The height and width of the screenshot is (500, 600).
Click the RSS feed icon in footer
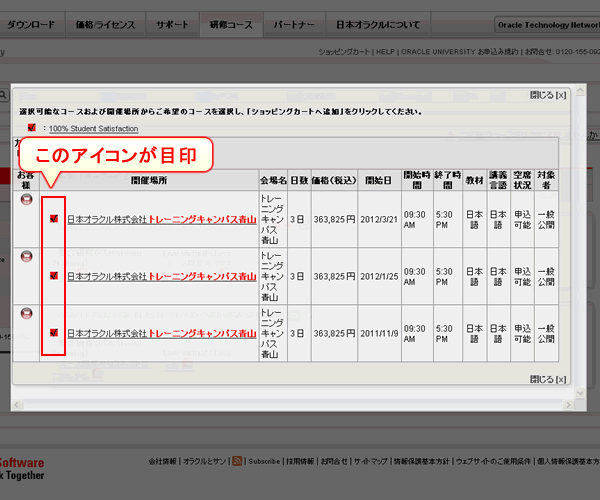(237, 461)
